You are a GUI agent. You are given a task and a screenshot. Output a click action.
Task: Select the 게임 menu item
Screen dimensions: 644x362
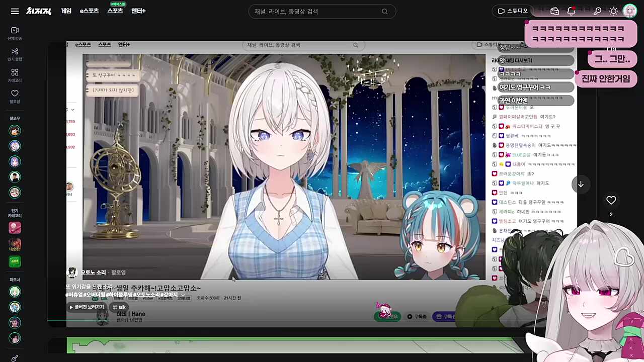tap(66, 11)
